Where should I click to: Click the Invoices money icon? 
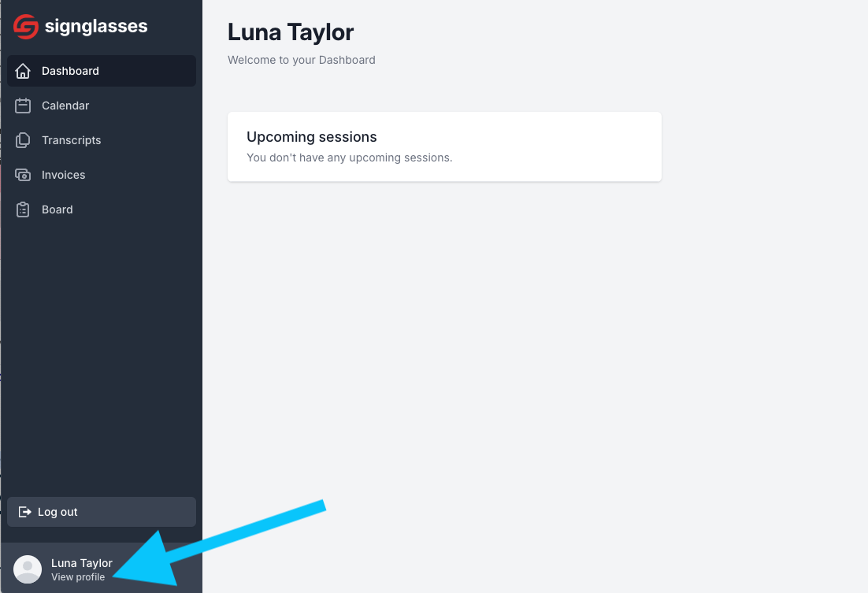(23, 175)
